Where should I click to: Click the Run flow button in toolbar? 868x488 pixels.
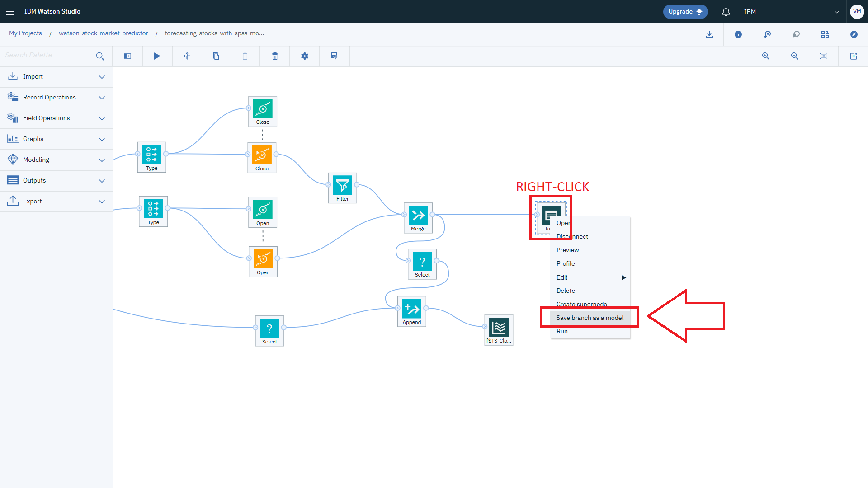pyautogui.click(x=157, y=56)
